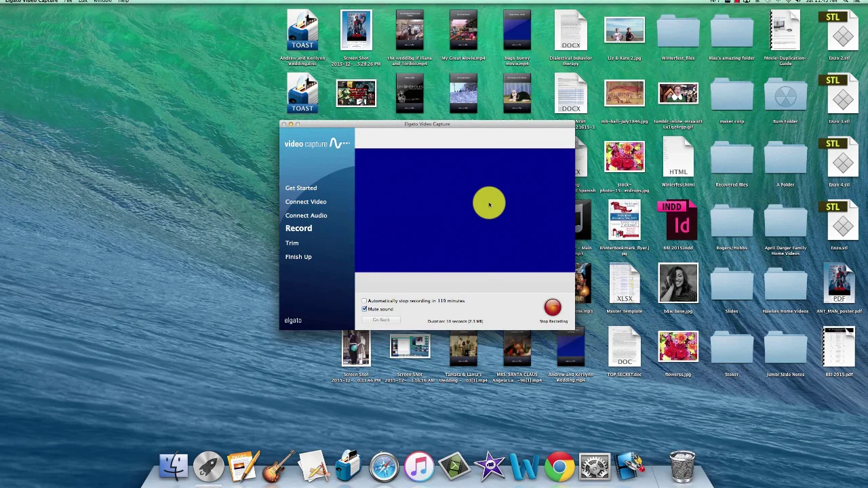Open Google Chrome from the dock

[x=559, y=466]
